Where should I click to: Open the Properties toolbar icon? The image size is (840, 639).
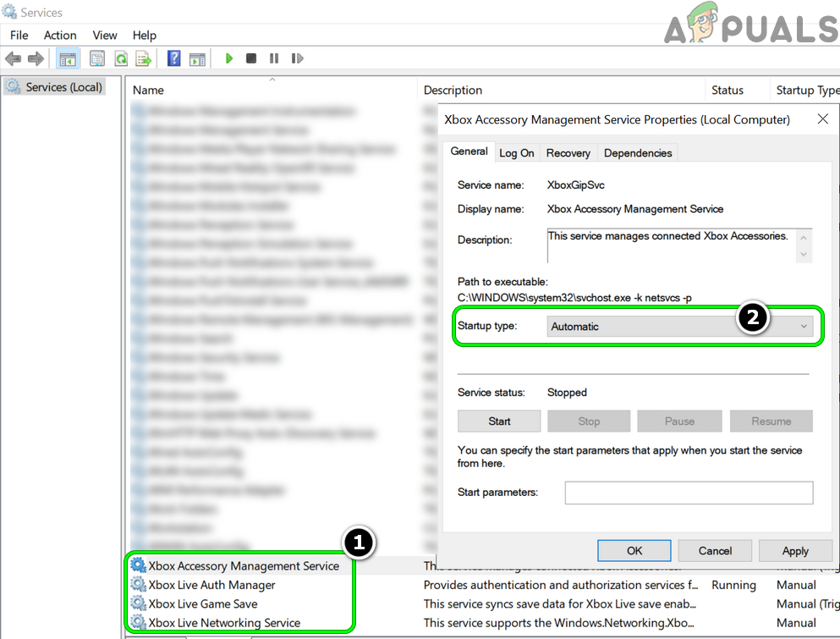tap(97, 58)
